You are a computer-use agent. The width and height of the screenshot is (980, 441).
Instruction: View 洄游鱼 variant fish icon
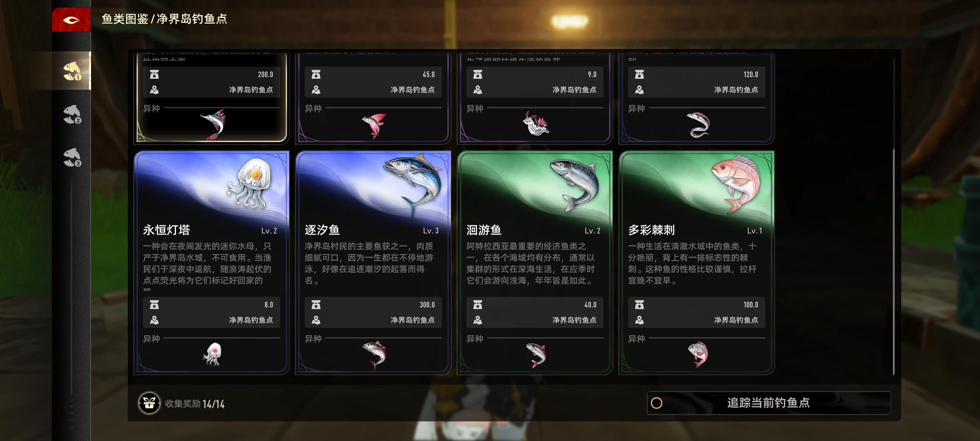[x=536, y=355]
